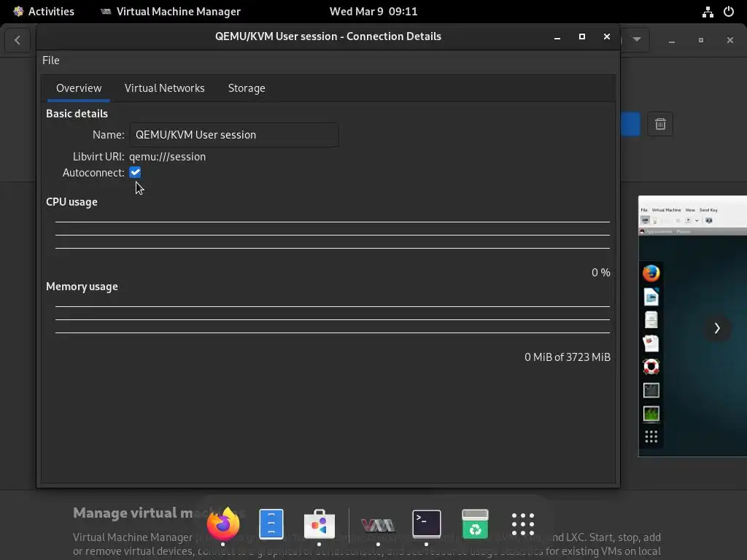This screenshot has width=747, height=560.
Task: Click Virtual Machine Manager icon in dock
Action: pyautogui.click(x=379, y=525)
